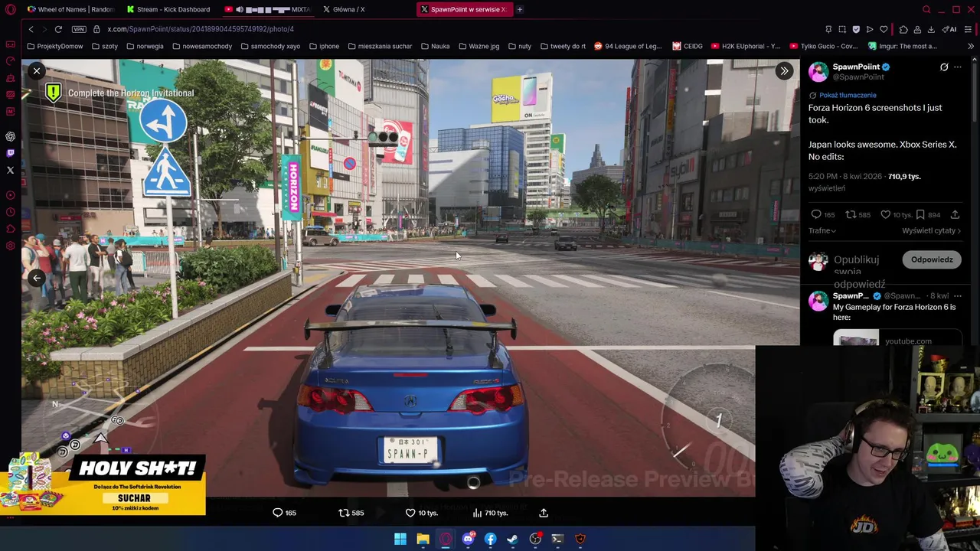Open a new browser tab with plus button
This screenshot has height=551, width=980.
519,9
